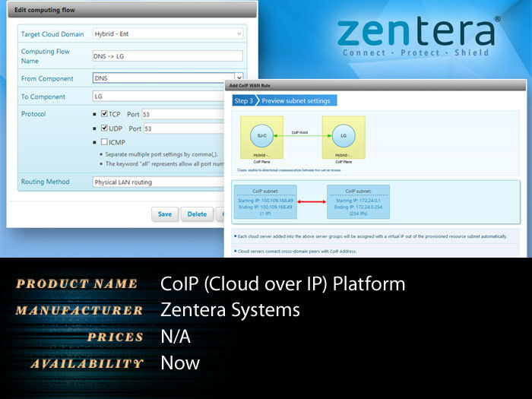Expand the From Component dropdown arrow
Viewport: 532px width, 399px height.
pos(239,78)
